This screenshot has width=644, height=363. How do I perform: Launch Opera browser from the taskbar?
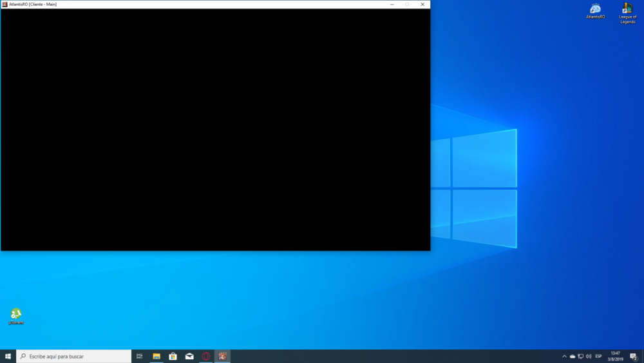pyautogui.click(x=206, y=356)
